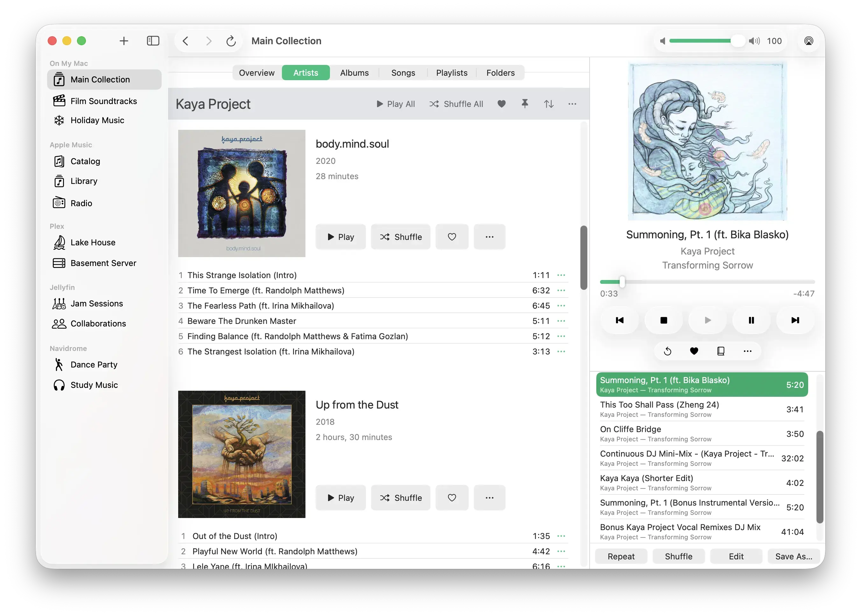Skip to the next track
This screenshot has height=616, width=861.
[795, 320]
